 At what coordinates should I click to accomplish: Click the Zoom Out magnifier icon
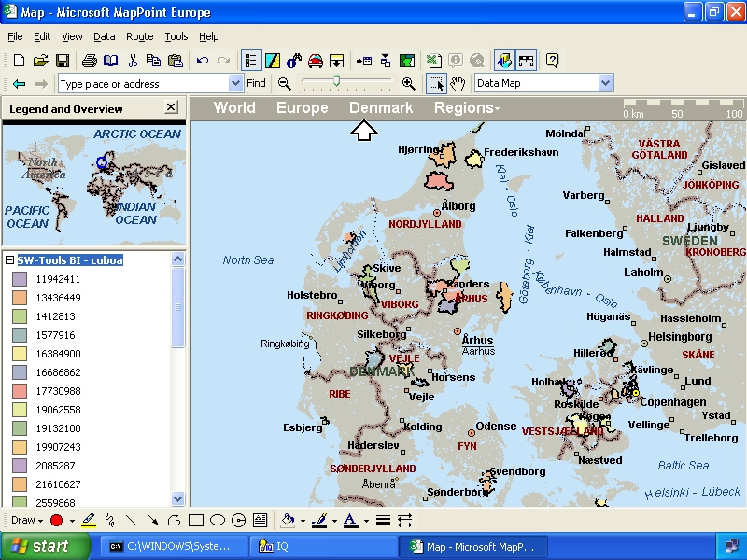285,84
